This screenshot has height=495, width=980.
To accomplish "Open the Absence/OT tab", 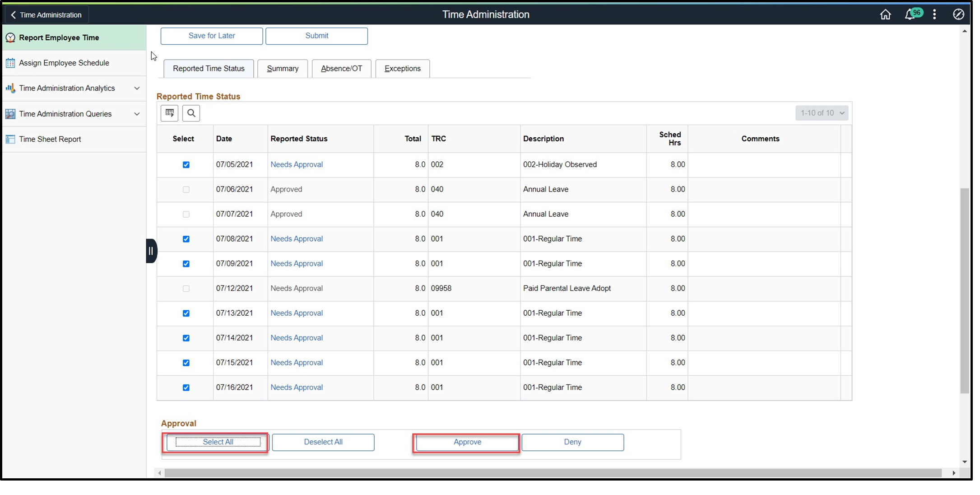I will [341, 68].
